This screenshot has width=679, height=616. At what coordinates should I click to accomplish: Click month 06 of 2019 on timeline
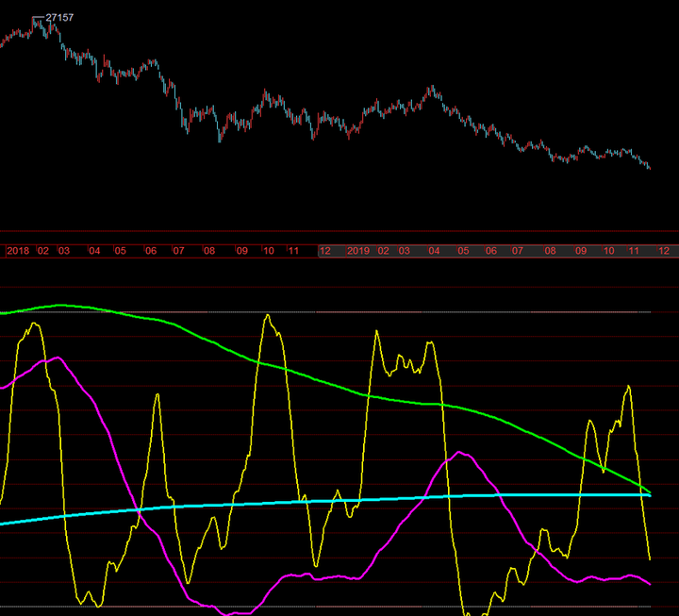(491, 251)
